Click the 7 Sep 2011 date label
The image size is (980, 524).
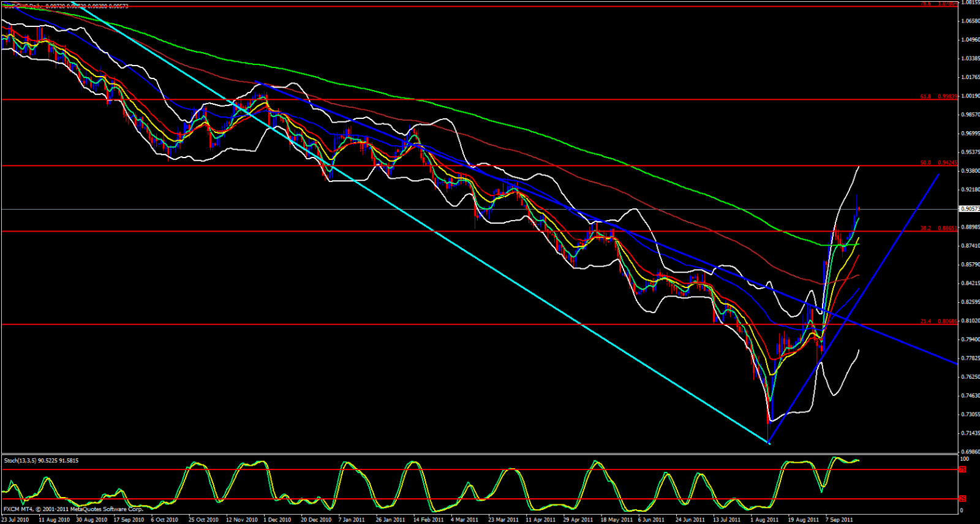click(839, 520)
